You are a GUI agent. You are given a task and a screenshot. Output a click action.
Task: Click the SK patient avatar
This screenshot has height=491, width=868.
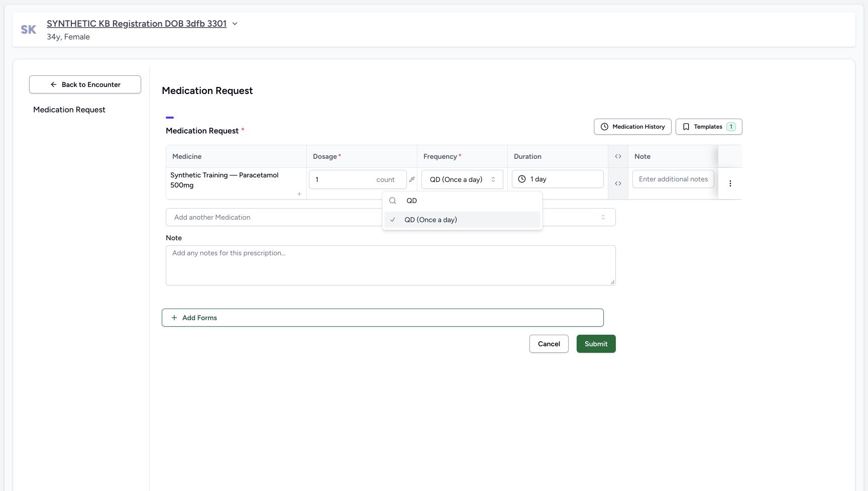(29, 30)
